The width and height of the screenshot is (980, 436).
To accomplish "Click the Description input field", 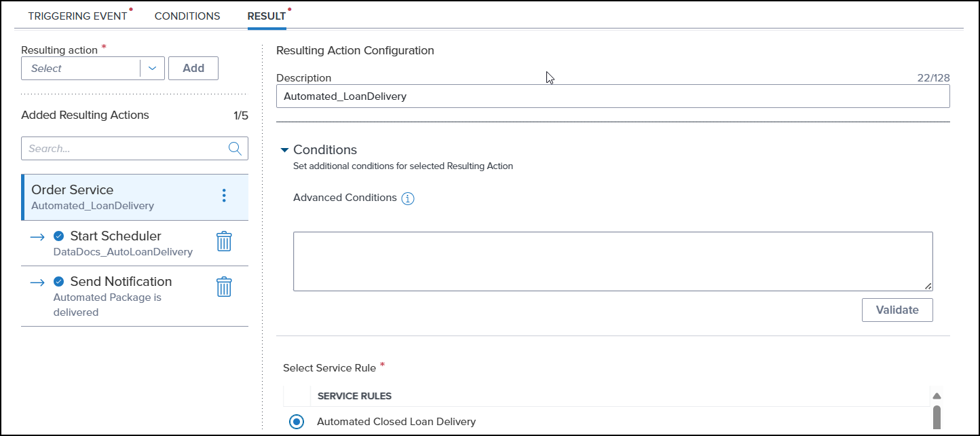I will tap(612, 96).
